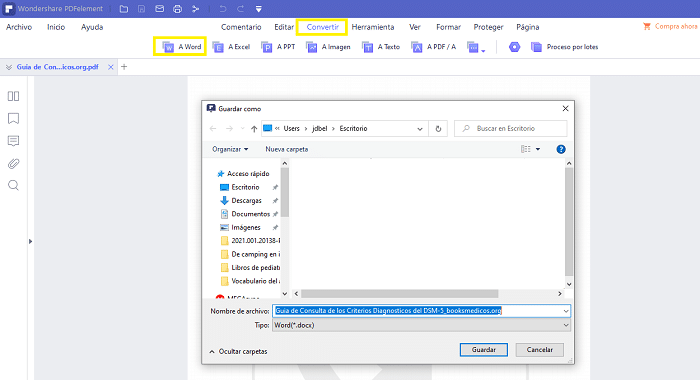The width and height of the screenshot is (700, 380).
Task: Switch to Convertir tab
Action: click(322, 27)
